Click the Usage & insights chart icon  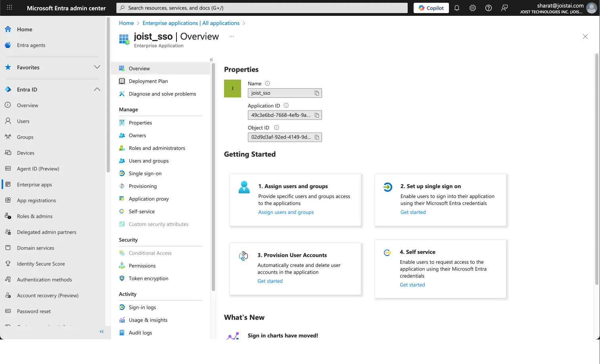coord(122,320)
